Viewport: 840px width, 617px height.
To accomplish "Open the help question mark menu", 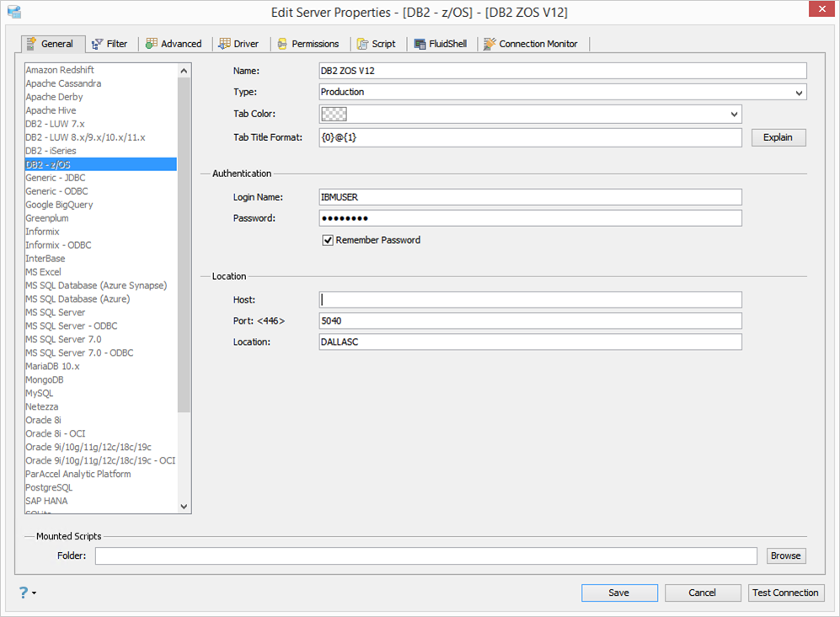I will (24, 593).
